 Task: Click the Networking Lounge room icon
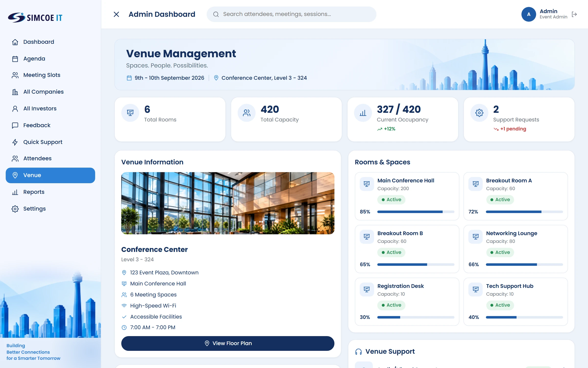pos(476,237)
